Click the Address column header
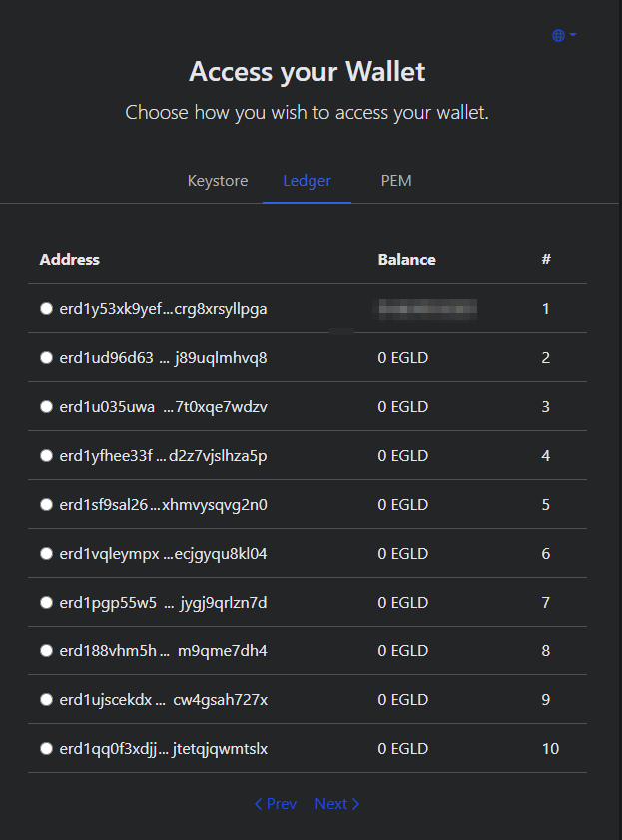The image size is (622, 840). [69, 259]
